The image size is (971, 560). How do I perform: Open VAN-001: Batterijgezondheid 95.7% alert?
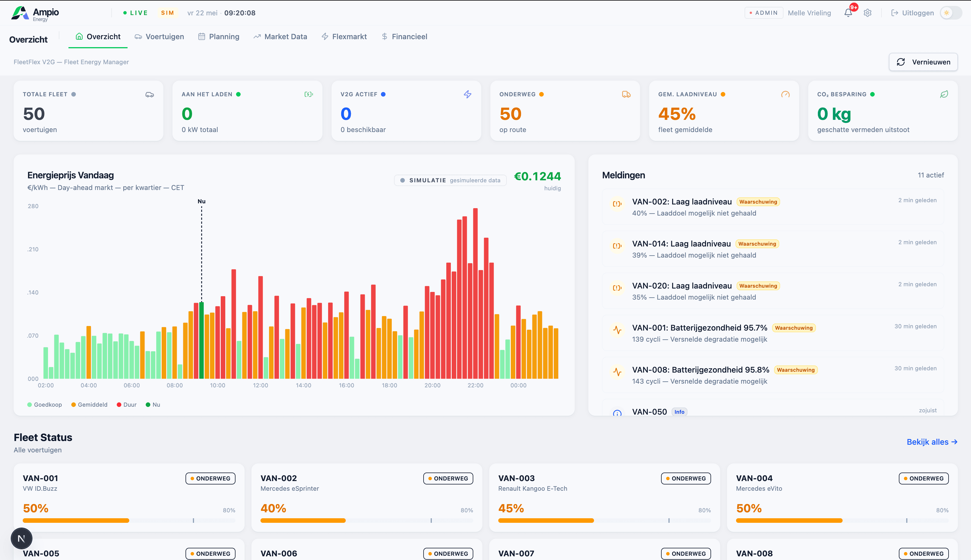click(x=773, y=333)
